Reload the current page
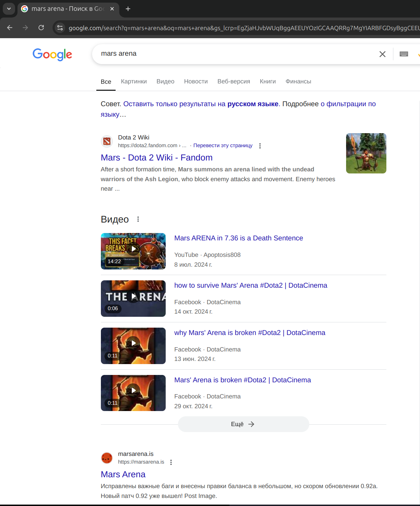Image resolution: width=420 pixels, height=506 pixels. click(x=41, y=28)
